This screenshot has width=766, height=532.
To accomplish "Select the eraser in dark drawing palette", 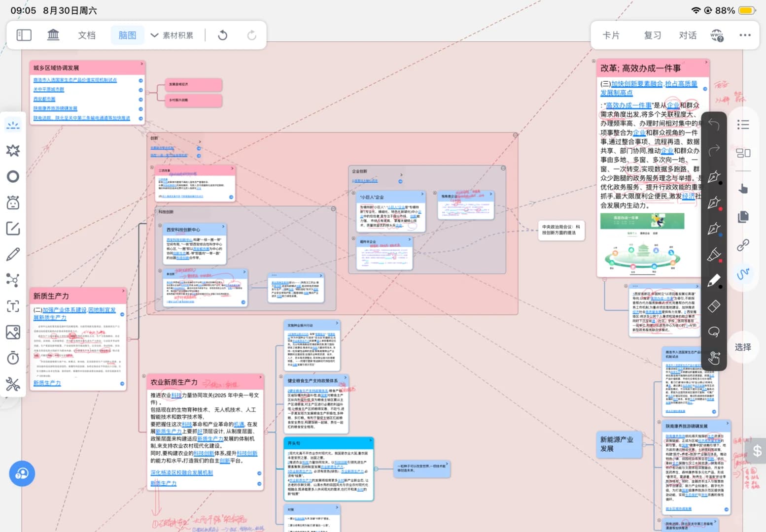I will coord(714,306).
